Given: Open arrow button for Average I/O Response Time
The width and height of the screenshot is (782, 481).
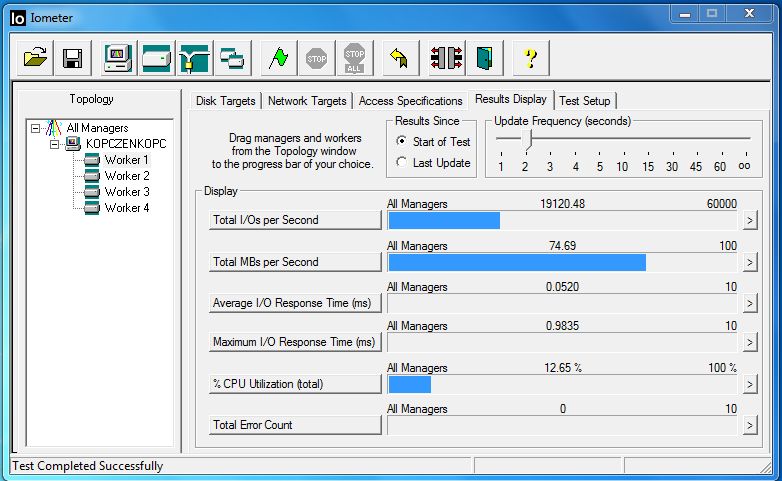Looking at the screenshot, I should pos(750,303).
